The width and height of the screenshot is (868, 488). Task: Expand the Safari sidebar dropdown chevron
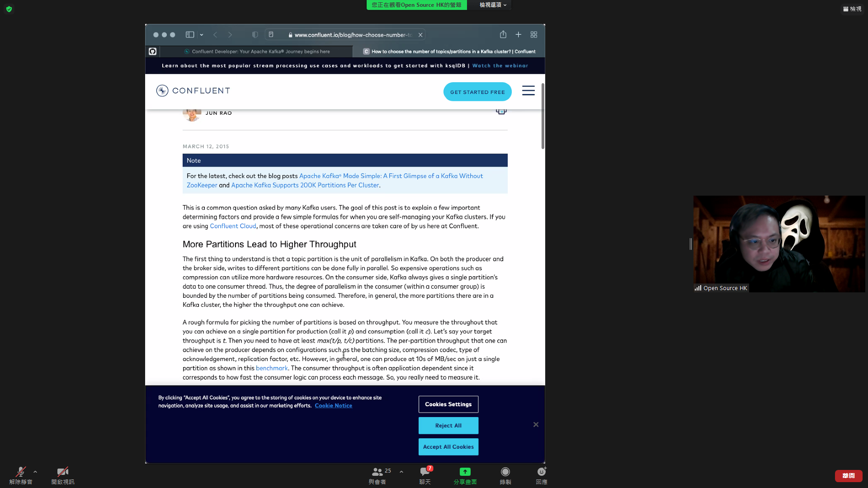point(202,35)
